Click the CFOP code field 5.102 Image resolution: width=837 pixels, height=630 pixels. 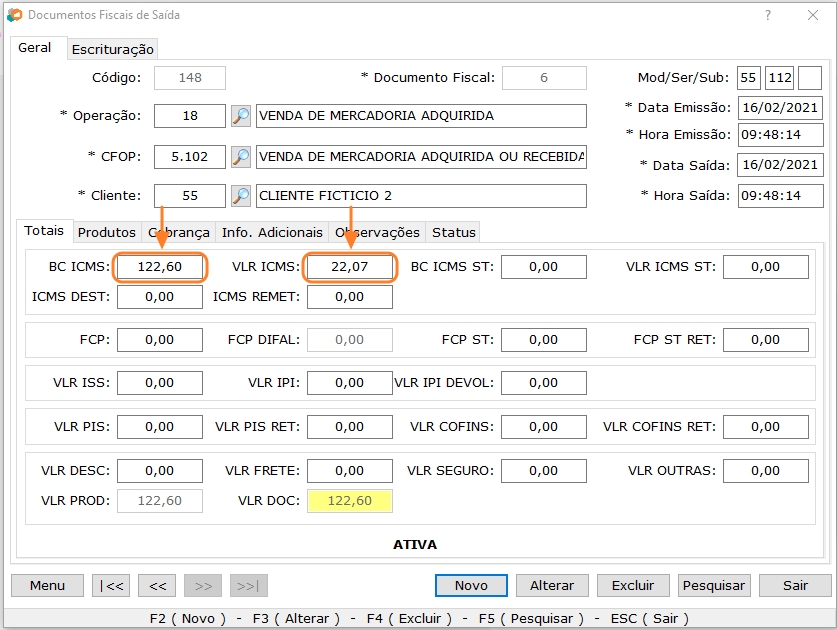[x=190, y=156]
